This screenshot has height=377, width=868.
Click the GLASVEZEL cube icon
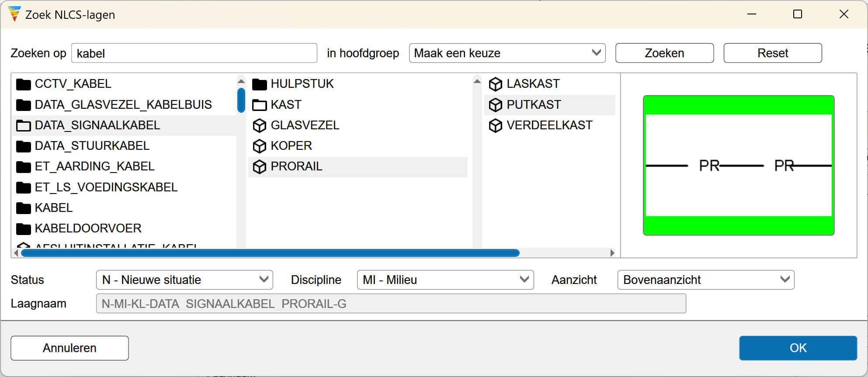(259, 125)
